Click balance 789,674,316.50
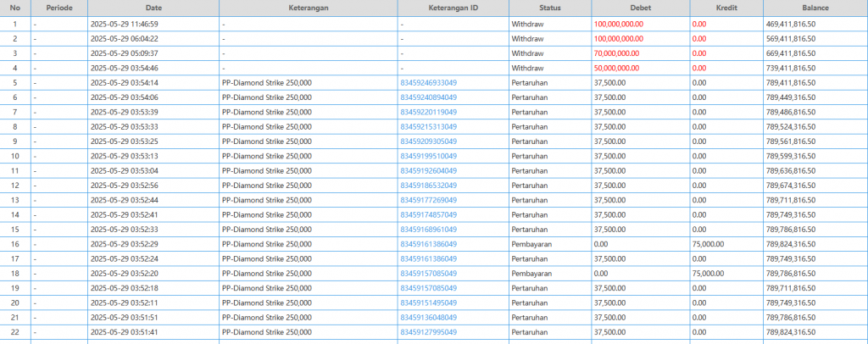Viewport: 868px width, 344px height. pyautogui.click(x=791, y=186)
